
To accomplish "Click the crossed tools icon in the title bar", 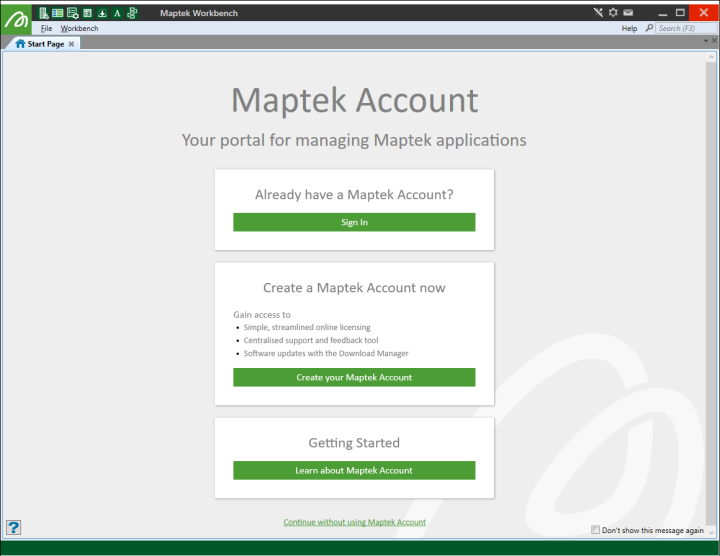I will pos(598,12).
